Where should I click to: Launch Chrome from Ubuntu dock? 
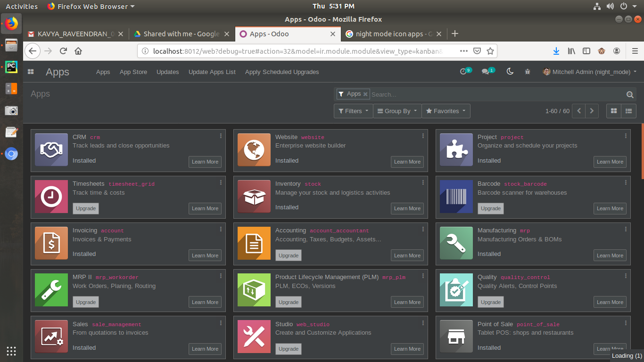tap(11, 154)
